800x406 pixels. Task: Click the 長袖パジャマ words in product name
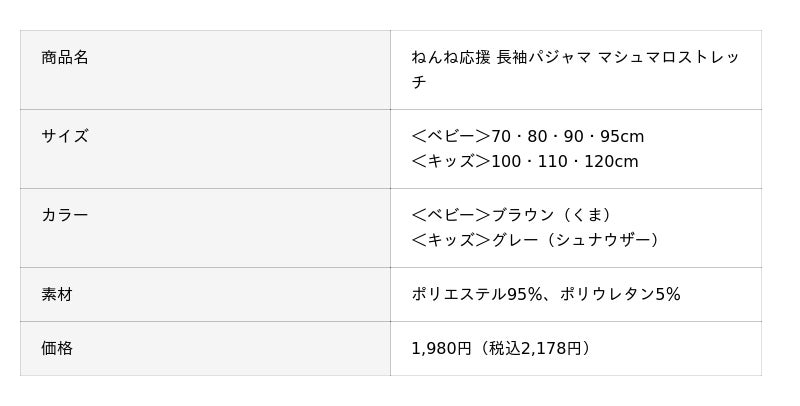[544, 58]
